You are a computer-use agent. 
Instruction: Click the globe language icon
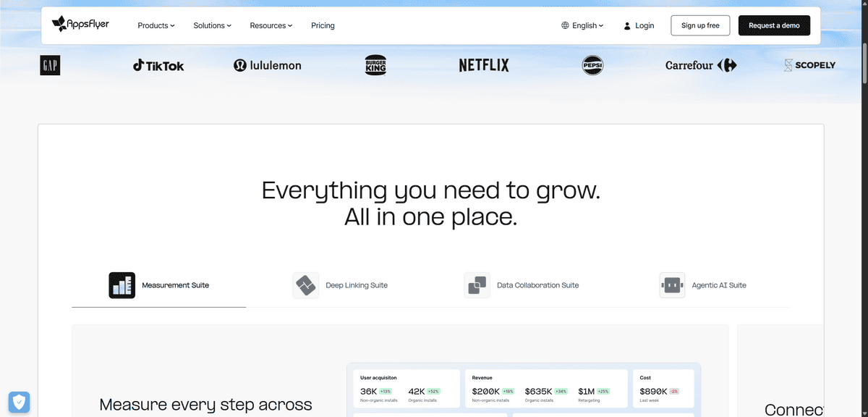tap(565, 25)
